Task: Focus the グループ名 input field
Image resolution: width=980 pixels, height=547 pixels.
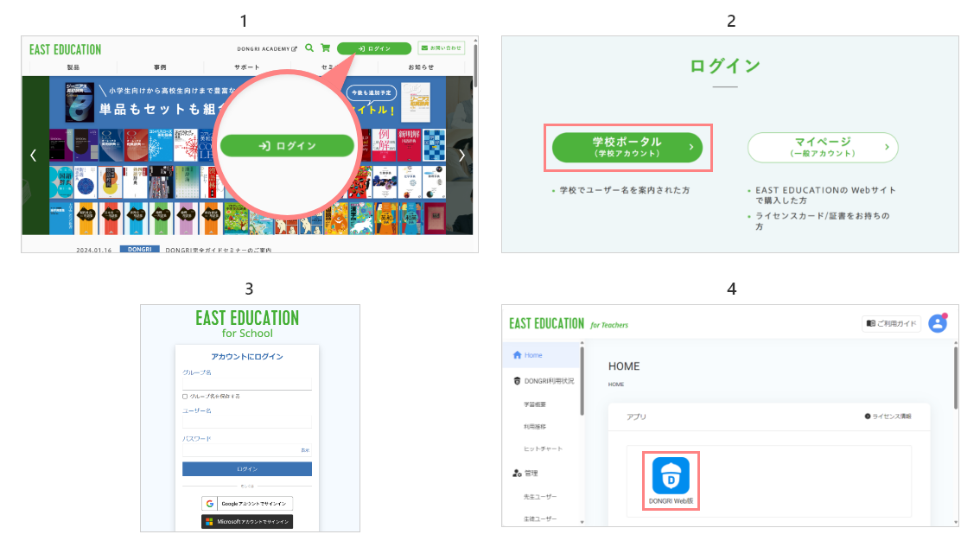Action: 247,383
